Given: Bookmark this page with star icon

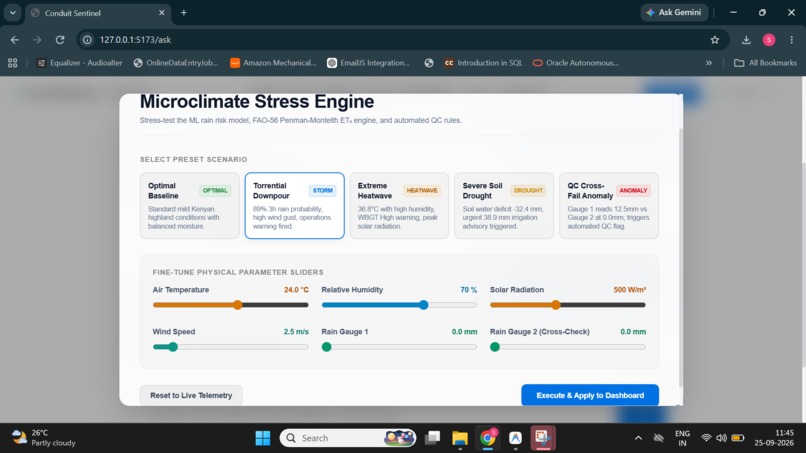Looking at the screenshot, I should [x=715, y=40].
